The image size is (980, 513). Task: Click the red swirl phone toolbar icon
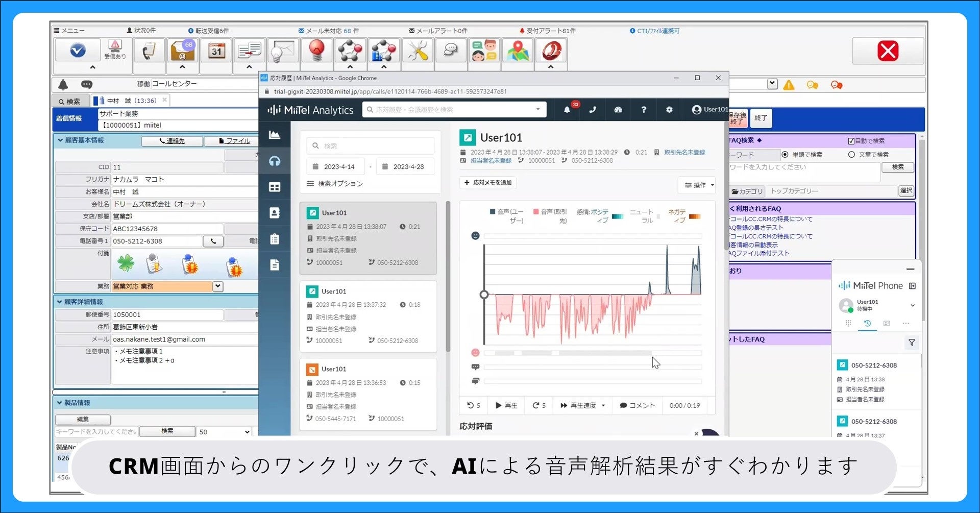[x=551, y=51]
